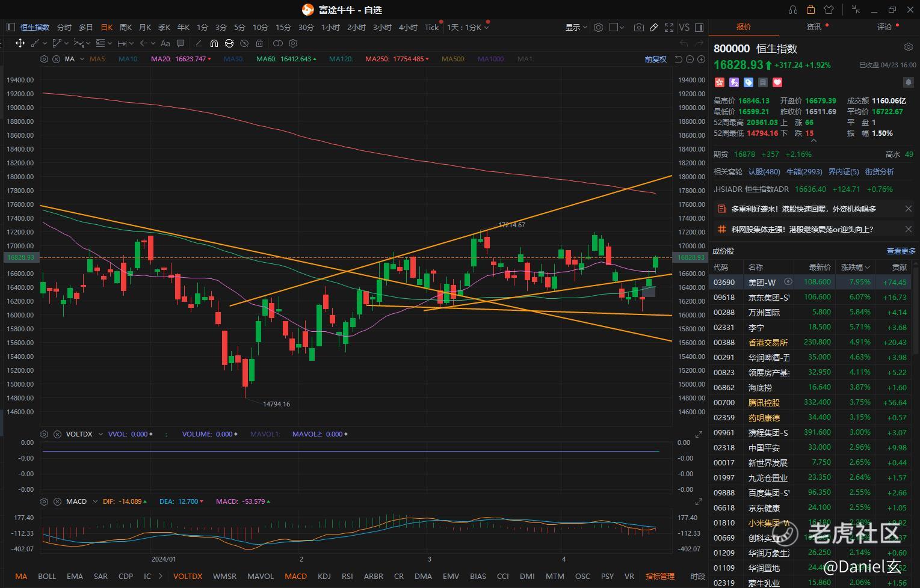Click the trash icon to delete drawings

pyautogui.click(x=259, y=43)
